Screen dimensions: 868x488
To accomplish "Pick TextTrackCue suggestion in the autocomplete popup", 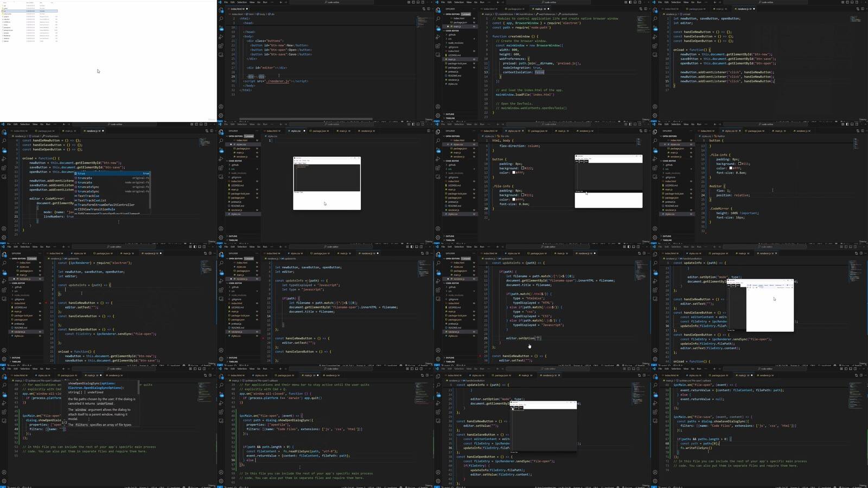I will [x=113, y=196].
